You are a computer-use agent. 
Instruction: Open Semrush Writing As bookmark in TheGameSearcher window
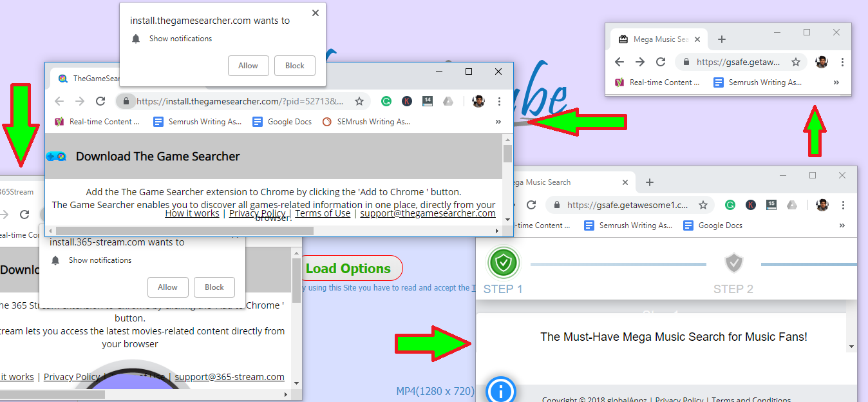(198, 122)
